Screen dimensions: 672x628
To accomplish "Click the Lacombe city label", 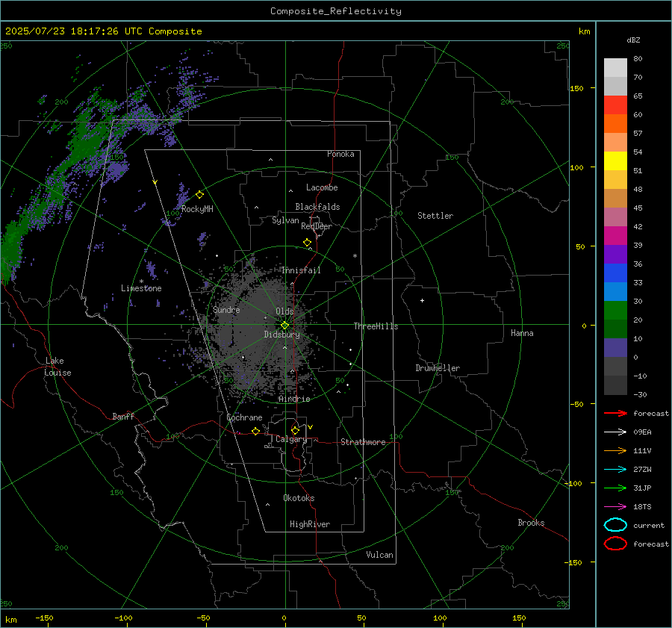I will tap(322, 187).
